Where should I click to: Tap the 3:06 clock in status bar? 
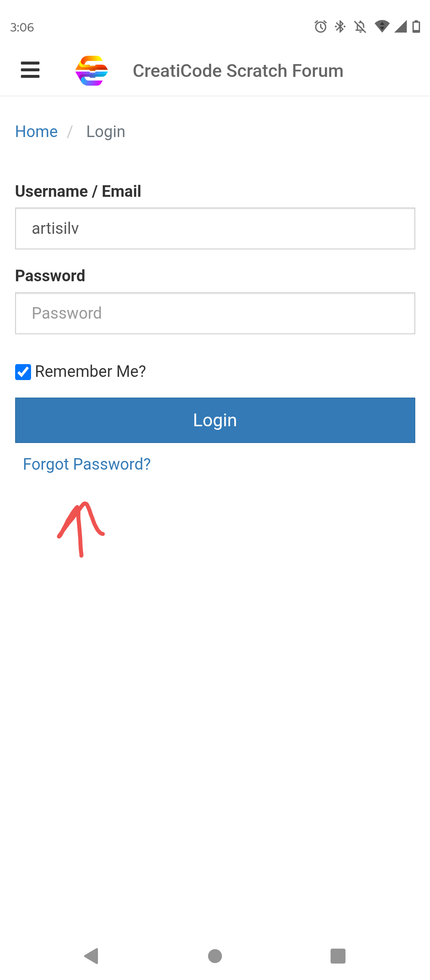[x=22, y=27]
